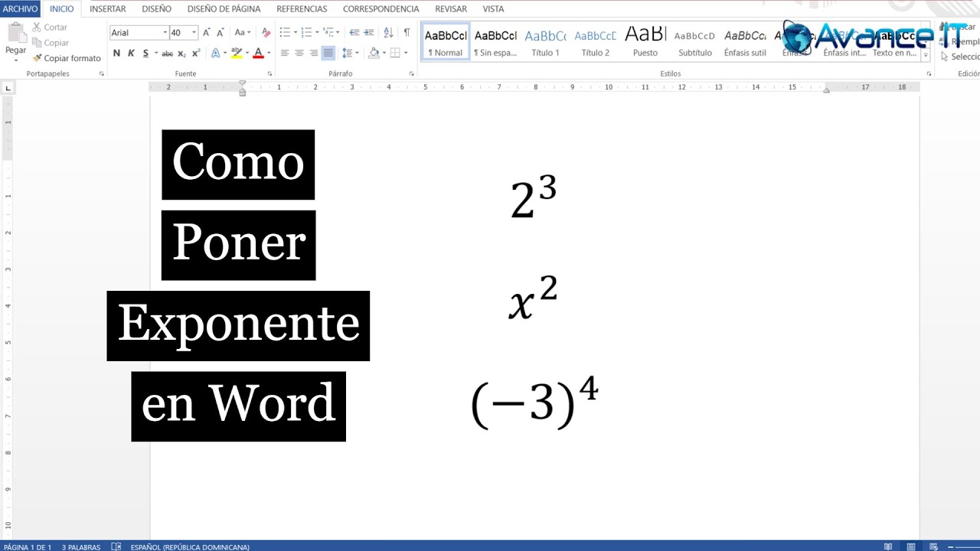980x551 pixels.
Task: Click the text effects glowing A icon
Action: tap(215, 53)
